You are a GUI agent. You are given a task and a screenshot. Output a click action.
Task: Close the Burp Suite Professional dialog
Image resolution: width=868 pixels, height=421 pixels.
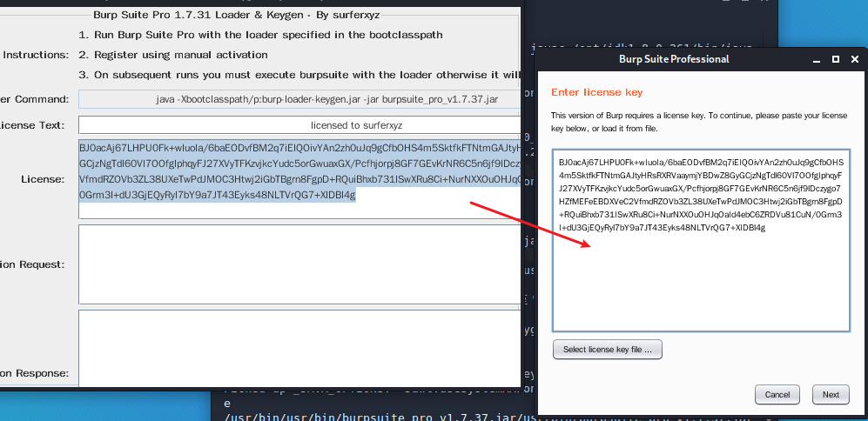coord(855,59)
